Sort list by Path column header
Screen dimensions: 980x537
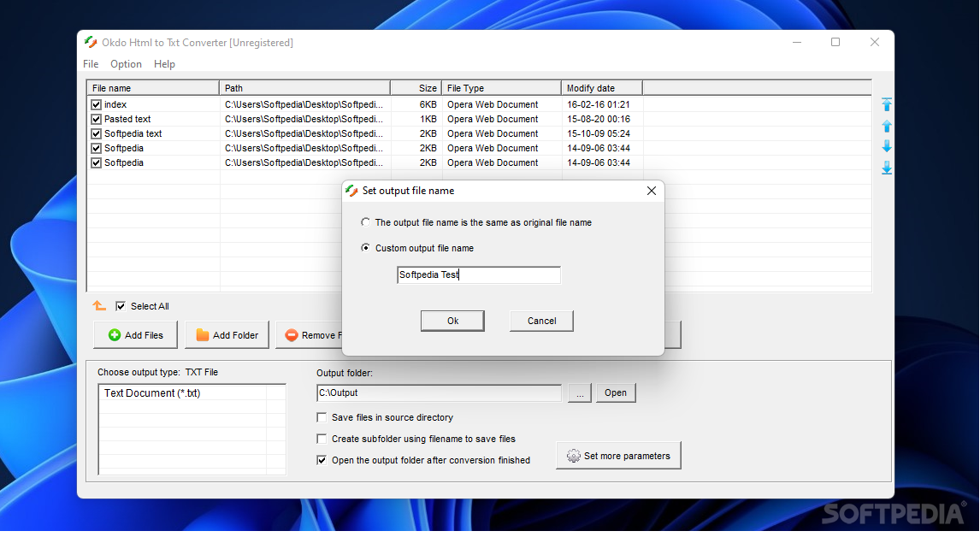305,88
